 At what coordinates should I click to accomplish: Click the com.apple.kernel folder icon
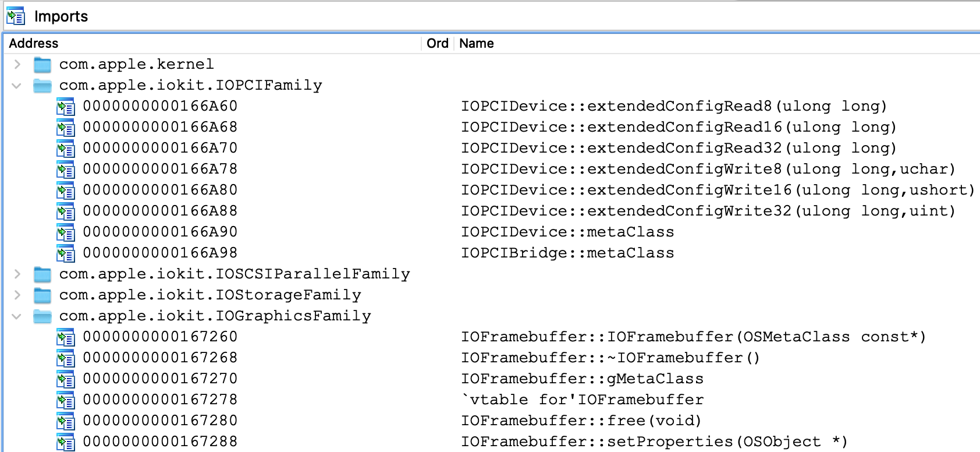click(42, 65)
